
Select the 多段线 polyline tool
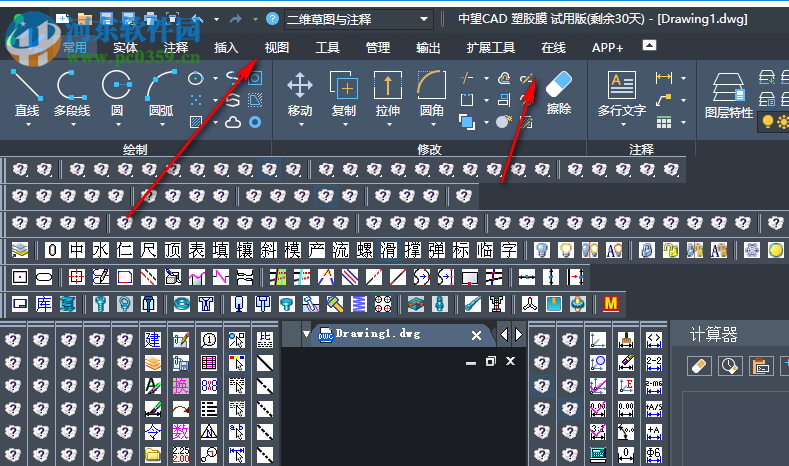pyautogui.click(x=72, y=94)
